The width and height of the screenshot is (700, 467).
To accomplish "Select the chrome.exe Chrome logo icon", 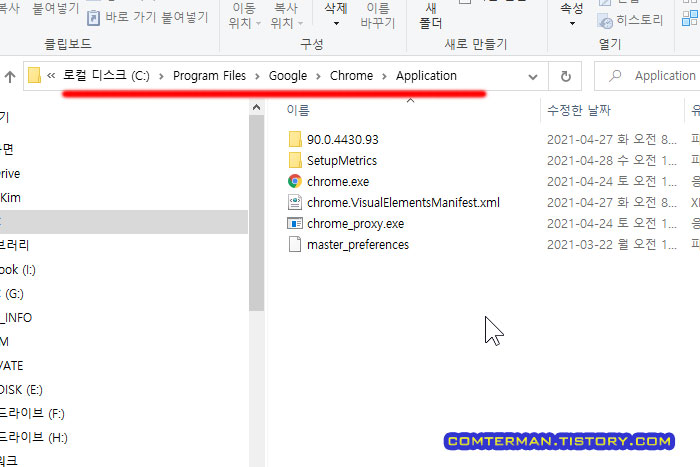I will [x=295, y=181].
